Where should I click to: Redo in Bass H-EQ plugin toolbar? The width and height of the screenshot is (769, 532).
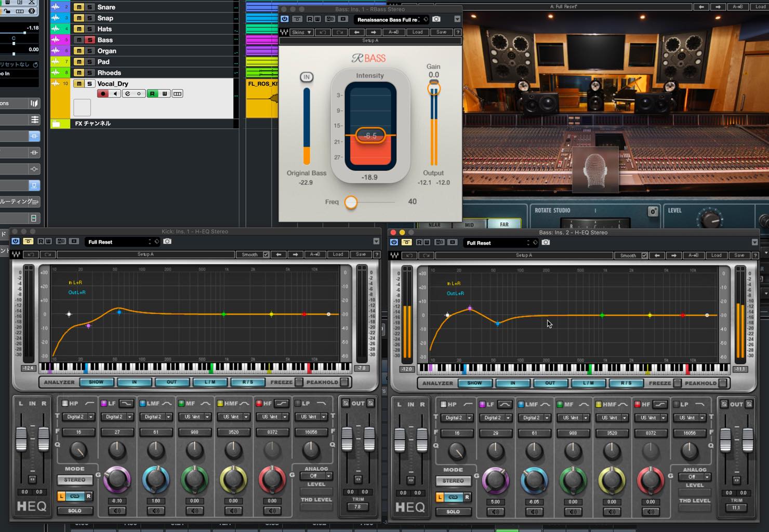426,256
